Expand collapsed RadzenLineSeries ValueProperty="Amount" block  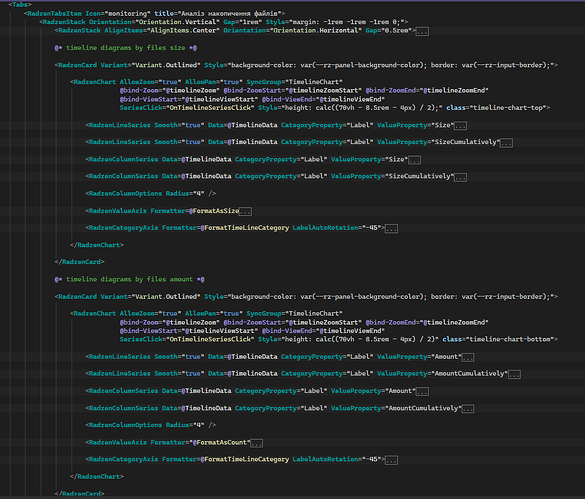[x=468, y=357]
